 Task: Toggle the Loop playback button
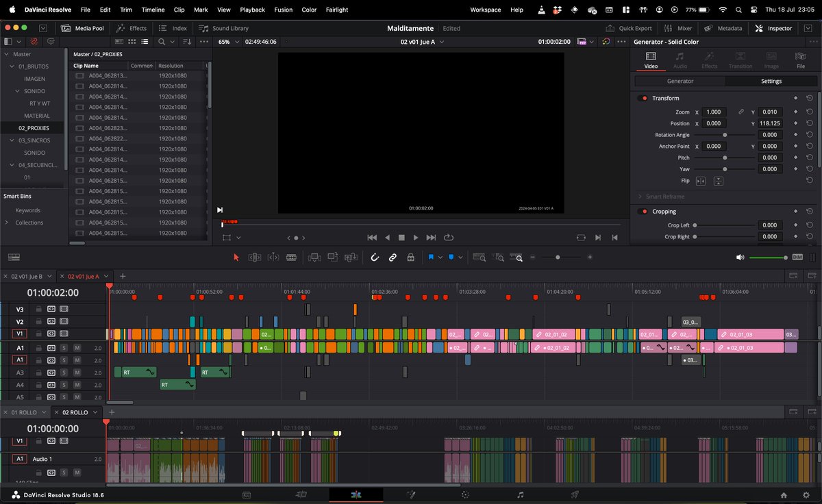click(x=449, y=238)
